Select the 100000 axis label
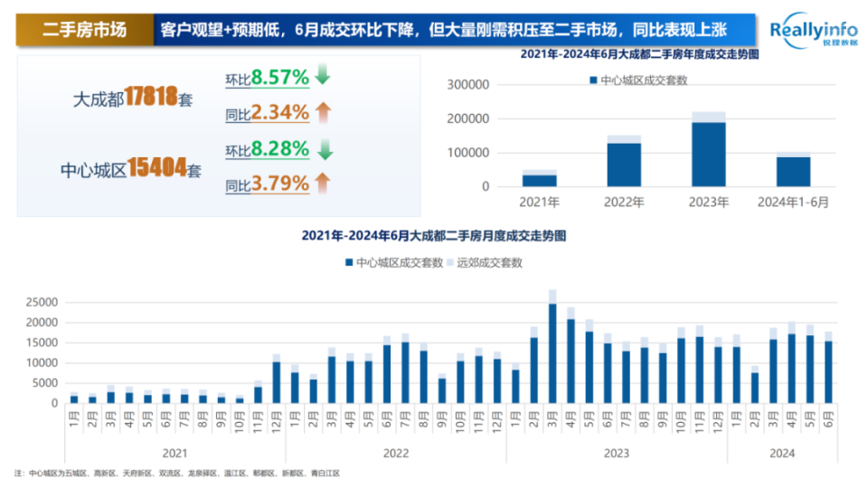Screen dimensions: 868x488 coord(468,153)
